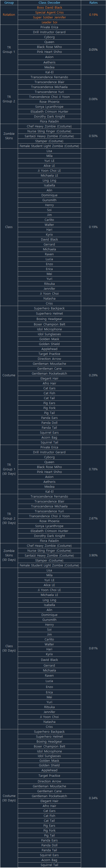Click the 0.29% costume rate
Screen dimensions: 106x868
[93, 375]
